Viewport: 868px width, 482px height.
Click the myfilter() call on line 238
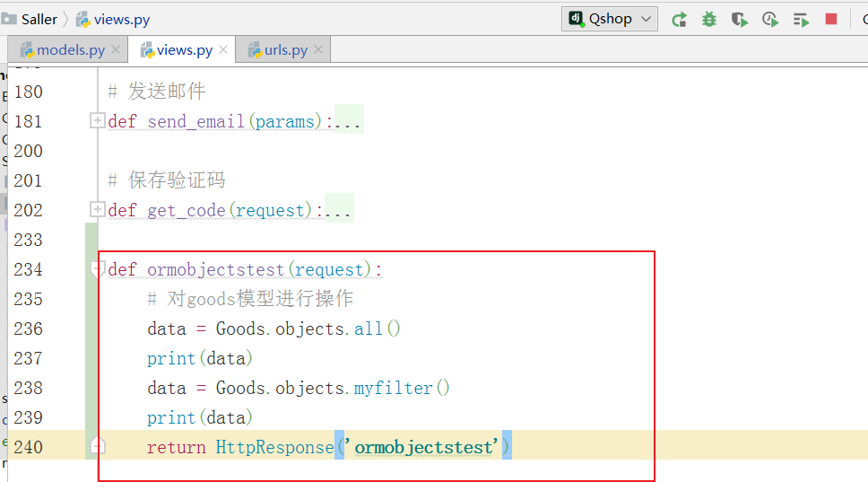[402, 389]
